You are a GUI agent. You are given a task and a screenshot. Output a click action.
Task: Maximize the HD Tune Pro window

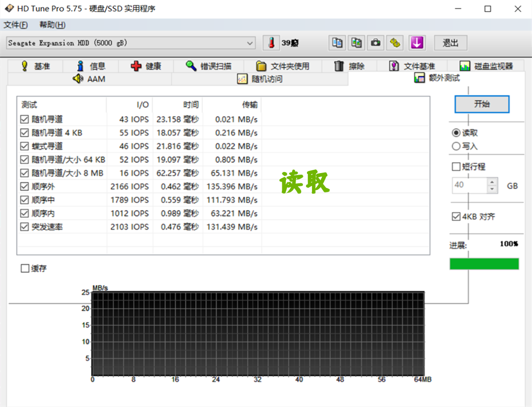[x=487, y=9]
